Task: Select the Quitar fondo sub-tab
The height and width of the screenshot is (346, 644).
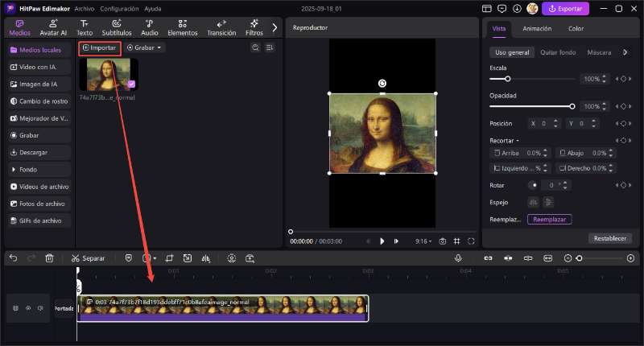Action: click(558, 52)
